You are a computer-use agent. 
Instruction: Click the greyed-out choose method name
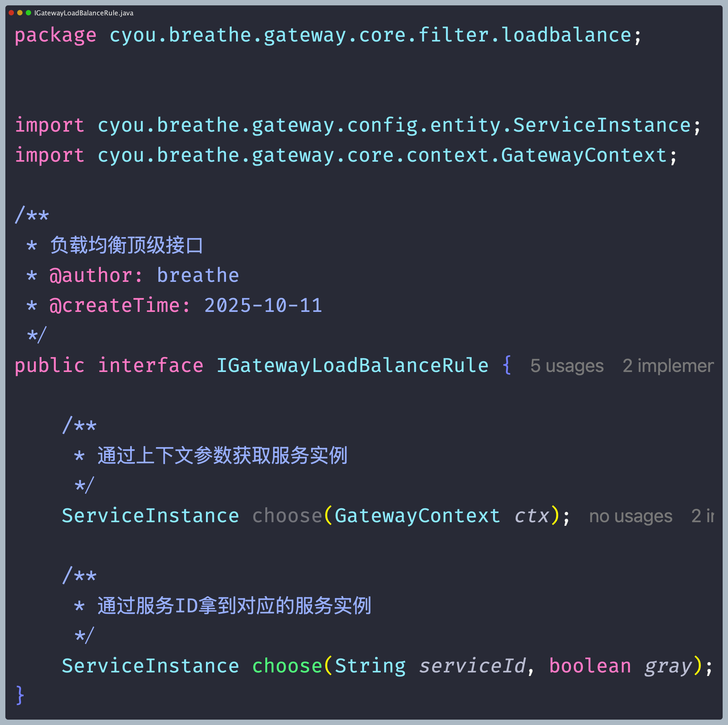point(287,515)
